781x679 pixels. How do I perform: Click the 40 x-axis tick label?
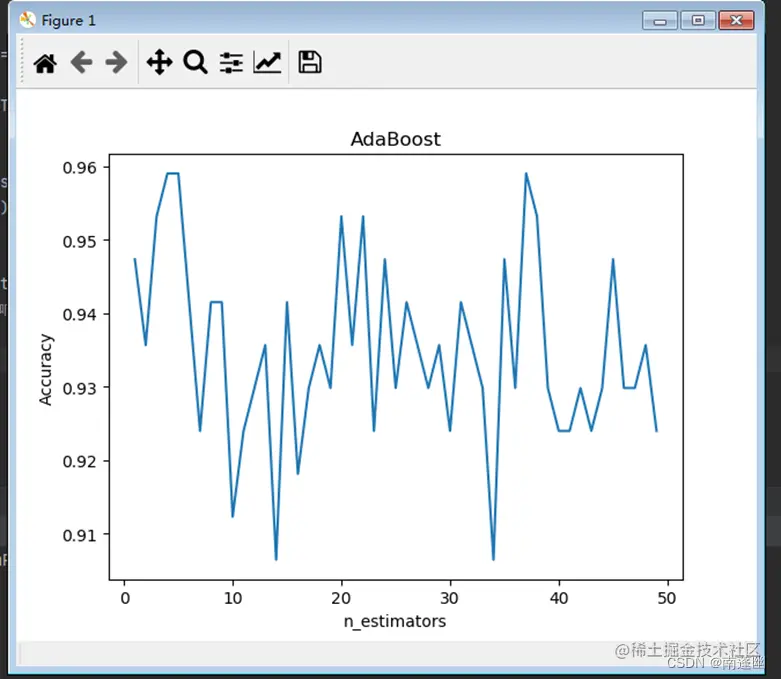point(559,598)
